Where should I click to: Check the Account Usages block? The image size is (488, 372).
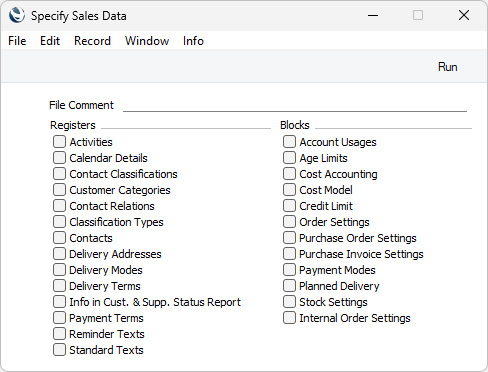[x=289, y=142]
